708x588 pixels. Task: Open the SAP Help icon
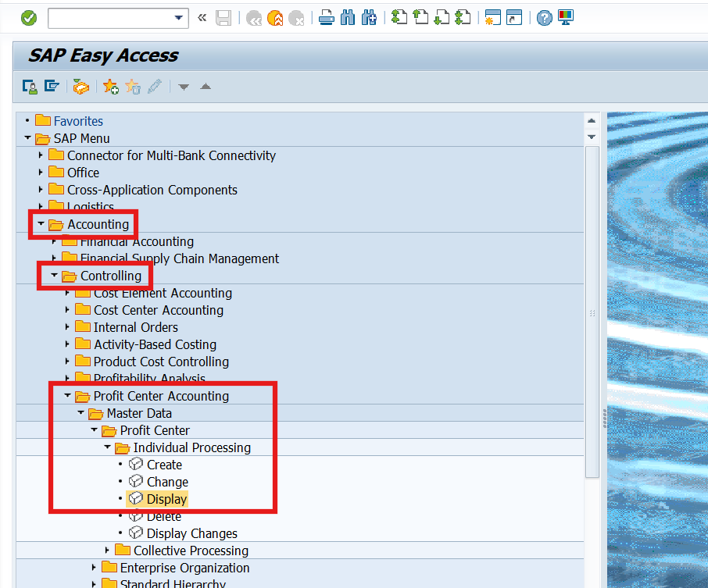click(x=542, y=17)
